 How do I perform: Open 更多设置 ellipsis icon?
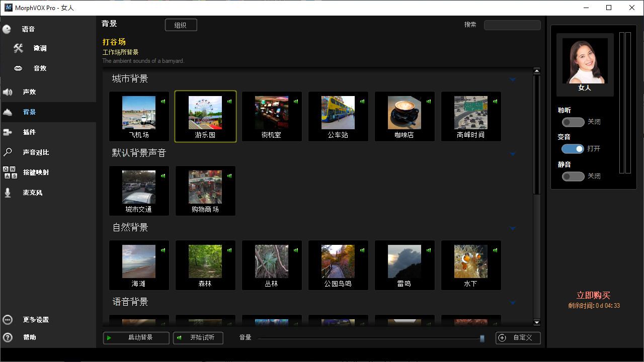tap(8, 320)
